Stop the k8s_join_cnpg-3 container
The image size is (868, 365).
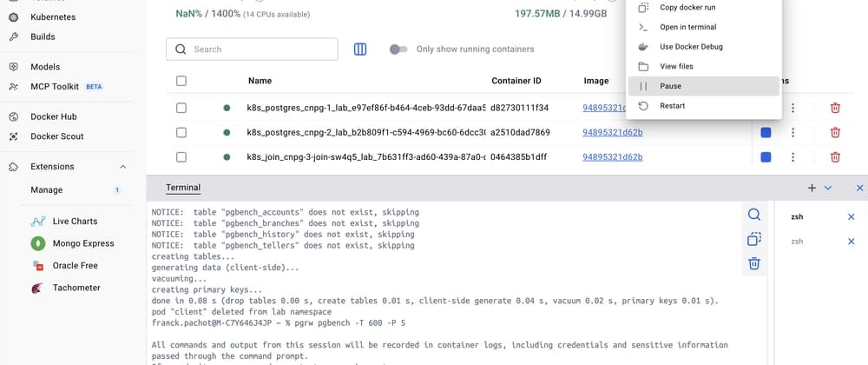tap(766, 157)
